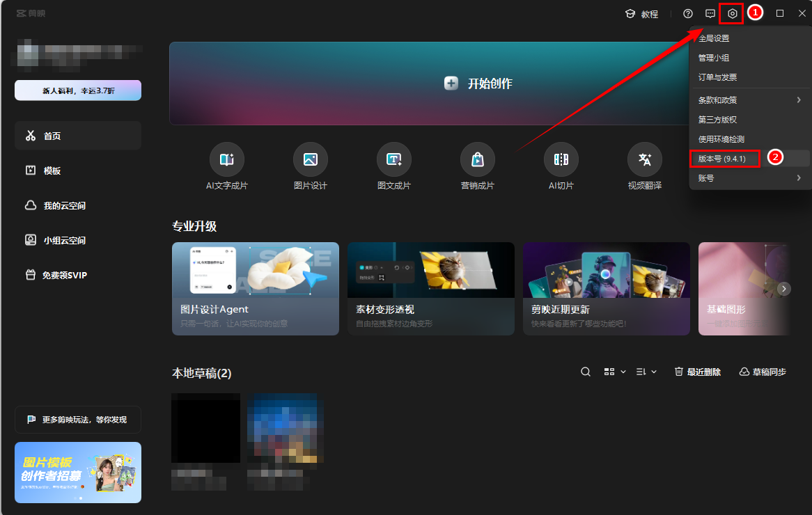Open the help question mark icon
This screenshot has height=515, width=812.
click(687, 13)
